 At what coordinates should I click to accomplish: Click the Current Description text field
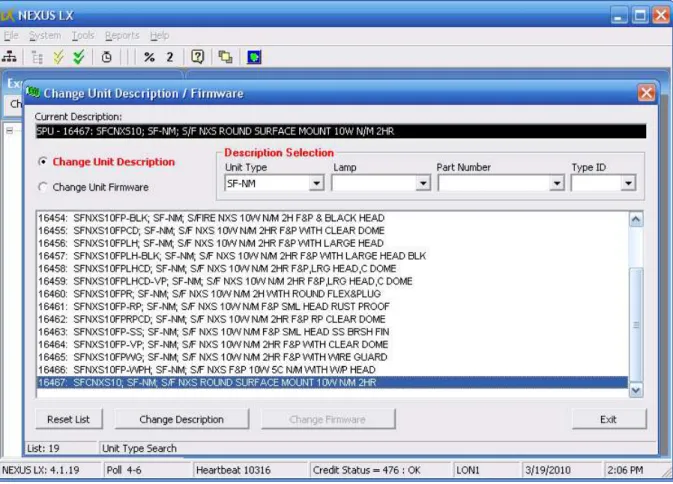click(x=341, y=131)
